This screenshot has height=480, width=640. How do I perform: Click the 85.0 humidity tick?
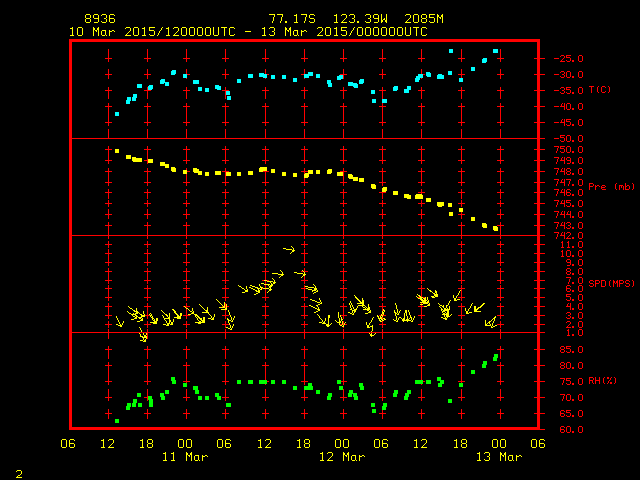572,350
